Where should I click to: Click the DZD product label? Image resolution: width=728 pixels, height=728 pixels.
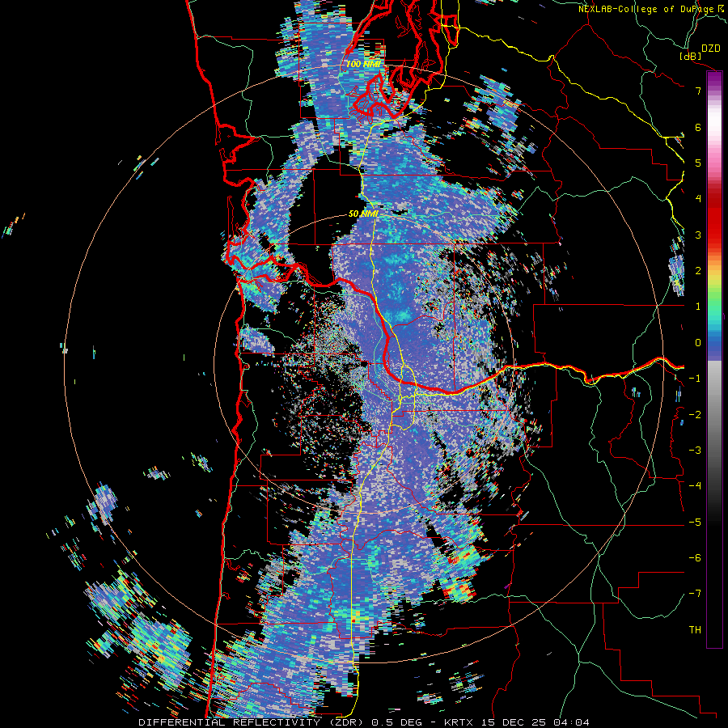(x=711, y=49)
